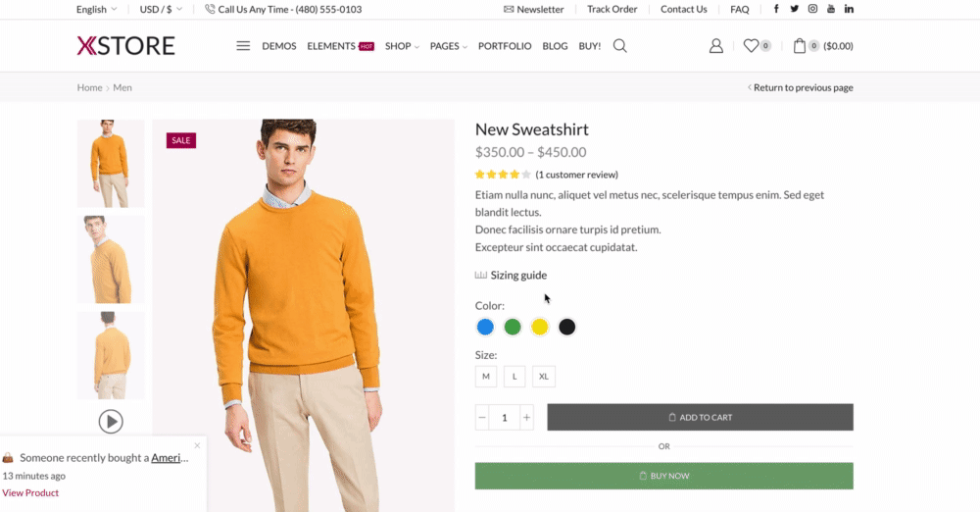Click the Add to Cart button
The image size is (980, 512).
tap(700, 418)
